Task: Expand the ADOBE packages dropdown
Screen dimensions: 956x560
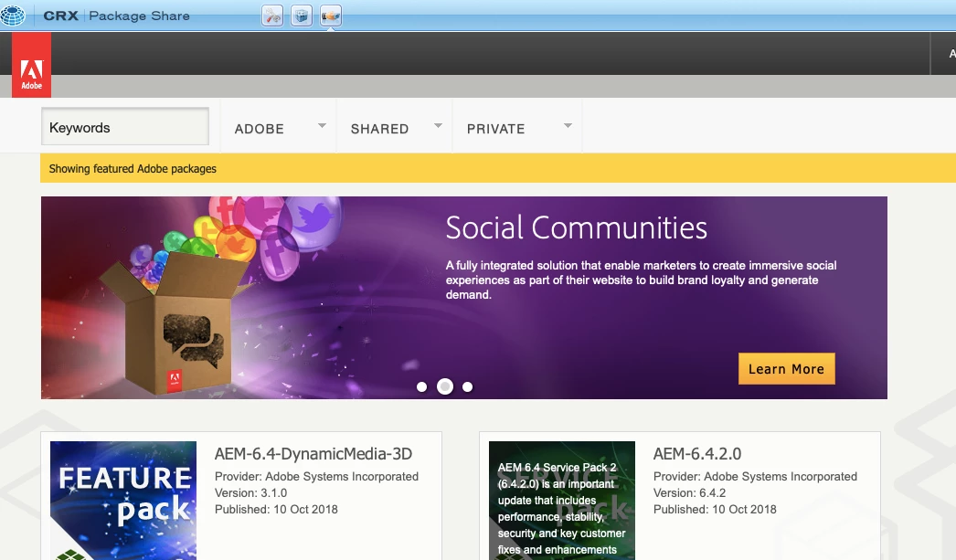Action: pos(278,128)
